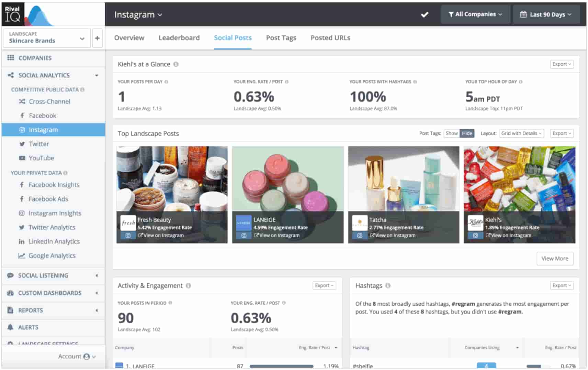Open the Post Tags tab
The width and height of the screenshot is (588, 370).
281,38
